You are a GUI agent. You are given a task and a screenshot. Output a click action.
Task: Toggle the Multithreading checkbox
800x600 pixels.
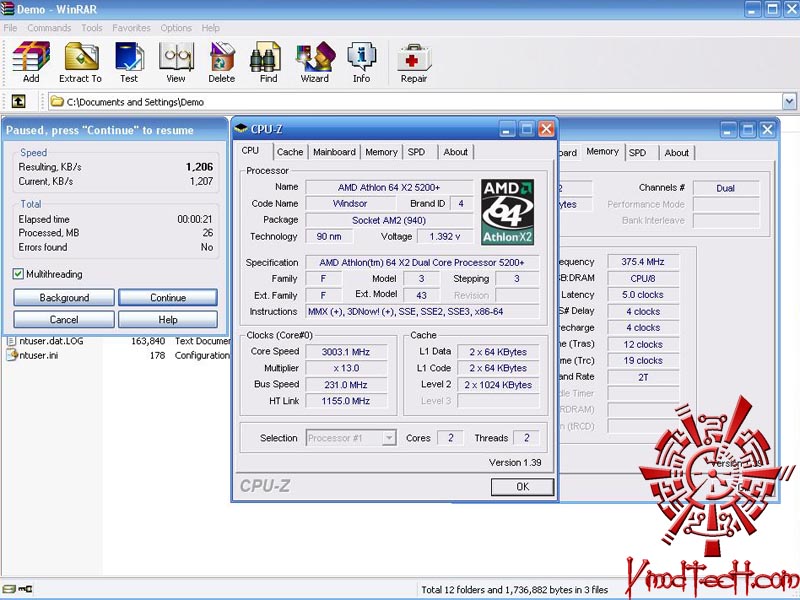point(18,274)
